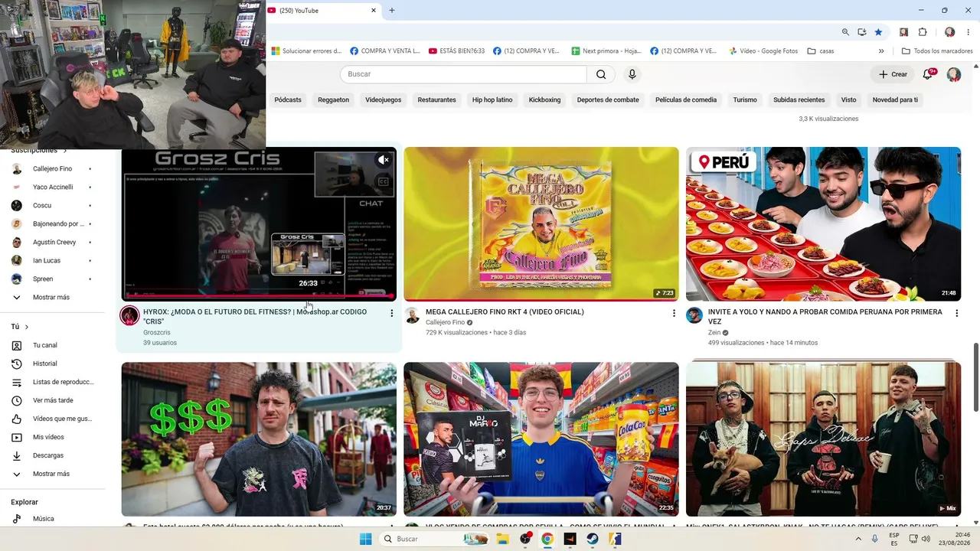This screenshot has height=551, width=980.
Task: Start voice search with the microphone icon
Action: click(632, 74)
